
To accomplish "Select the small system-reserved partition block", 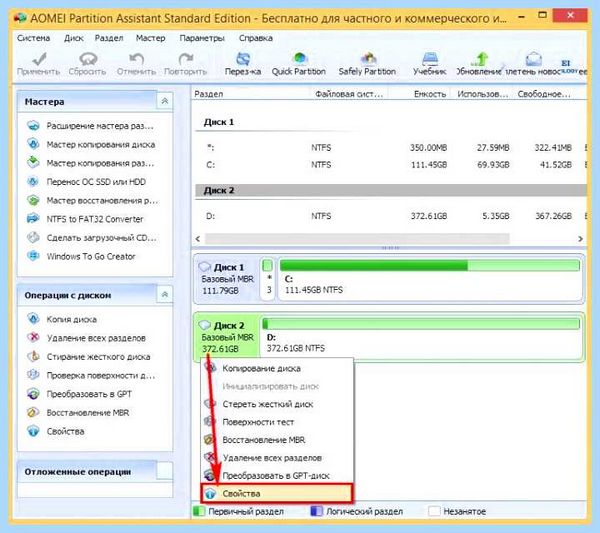I will click(x=268, y=278).
